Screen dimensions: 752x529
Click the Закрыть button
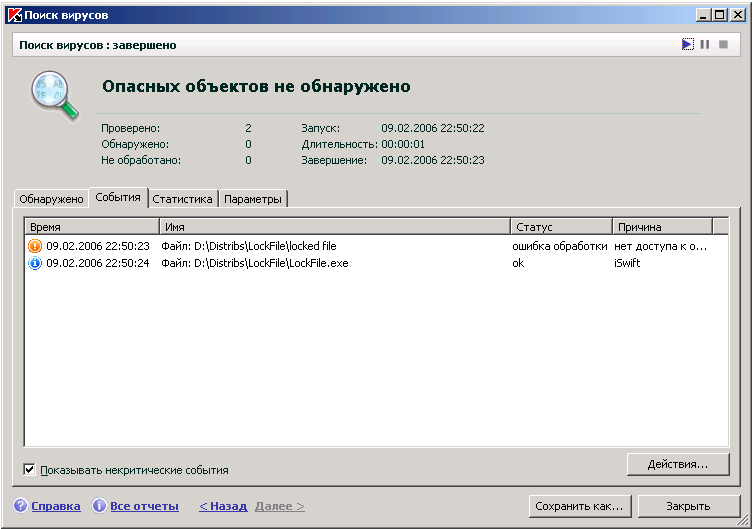(688, 506)
